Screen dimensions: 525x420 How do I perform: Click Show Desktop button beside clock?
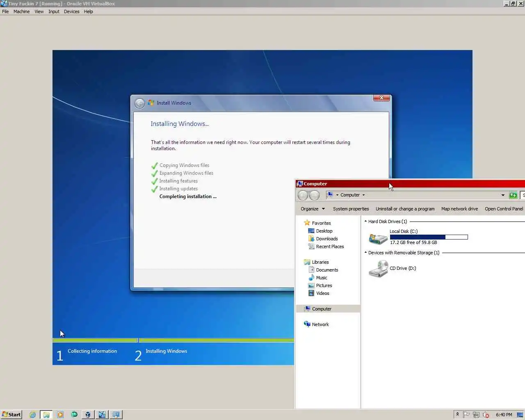(x=520, y=415)
